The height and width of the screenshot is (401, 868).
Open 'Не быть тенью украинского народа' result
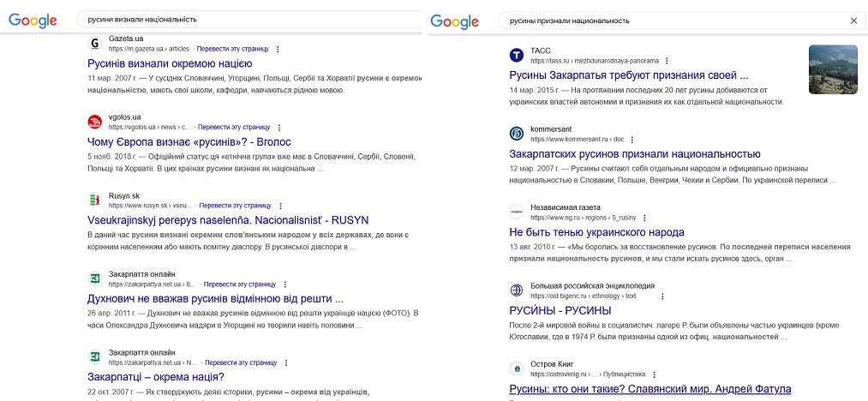click(596, 232)
